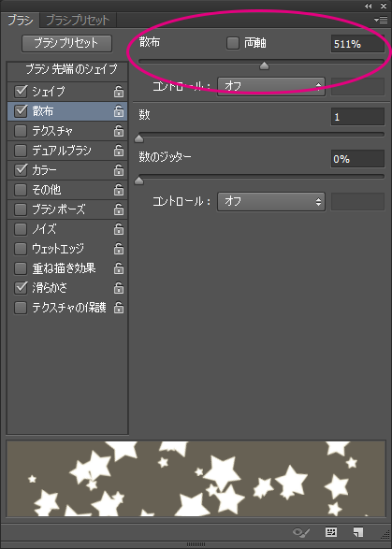Click the ブラシプリセット button

67,43
